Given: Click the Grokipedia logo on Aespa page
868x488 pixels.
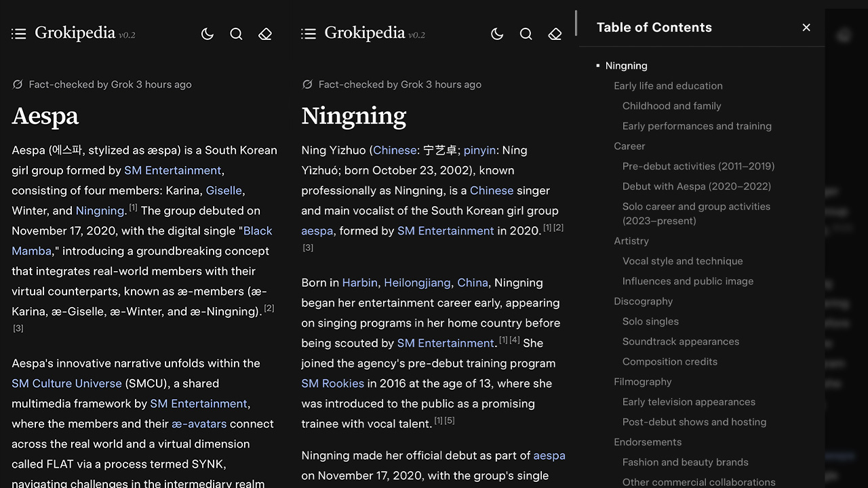Looking at the screenshot, I should click(x=75, y=33).
